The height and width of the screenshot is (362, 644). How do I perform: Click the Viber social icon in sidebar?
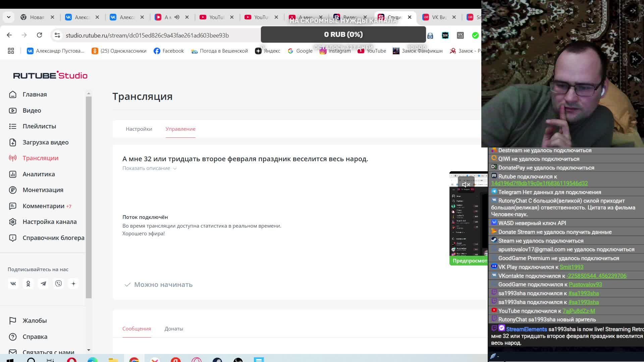58,284
